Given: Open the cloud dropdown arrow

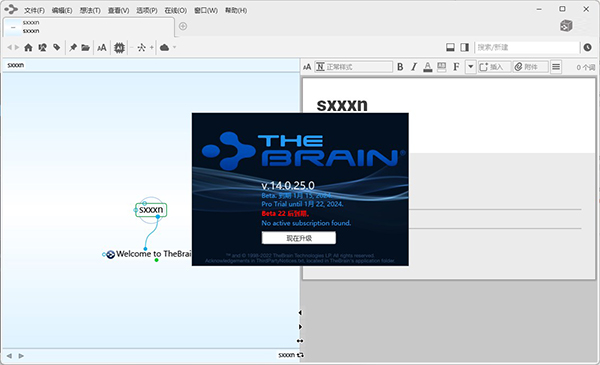Looking at the screenshot, I should pos(174,47).
